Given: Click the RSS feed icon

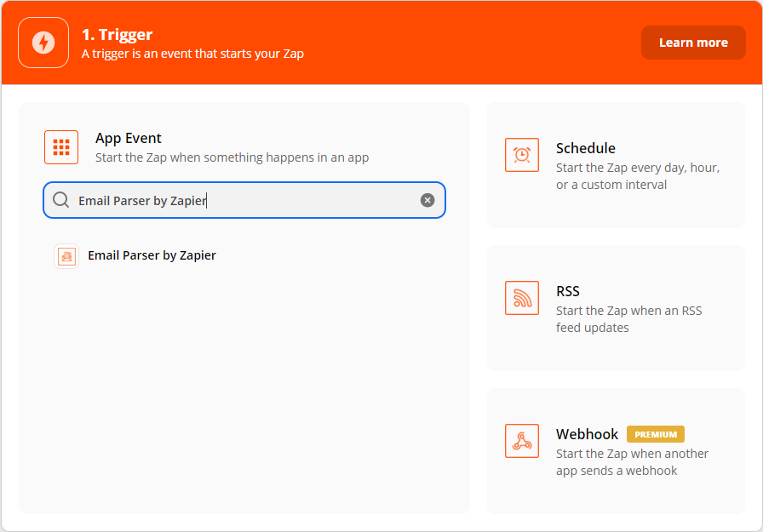Looking at the screenshot, I should (522, 298).
